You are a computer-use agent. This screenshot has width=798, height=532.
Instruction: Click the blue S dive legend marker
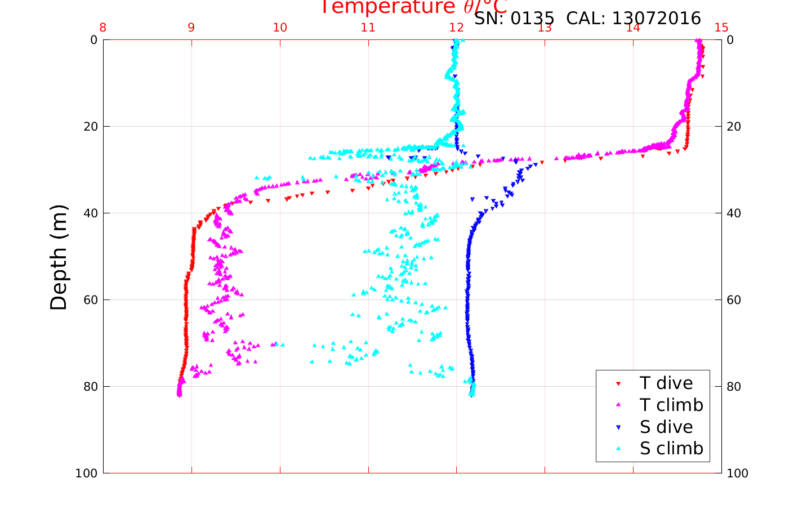click(x=618, y=427)
